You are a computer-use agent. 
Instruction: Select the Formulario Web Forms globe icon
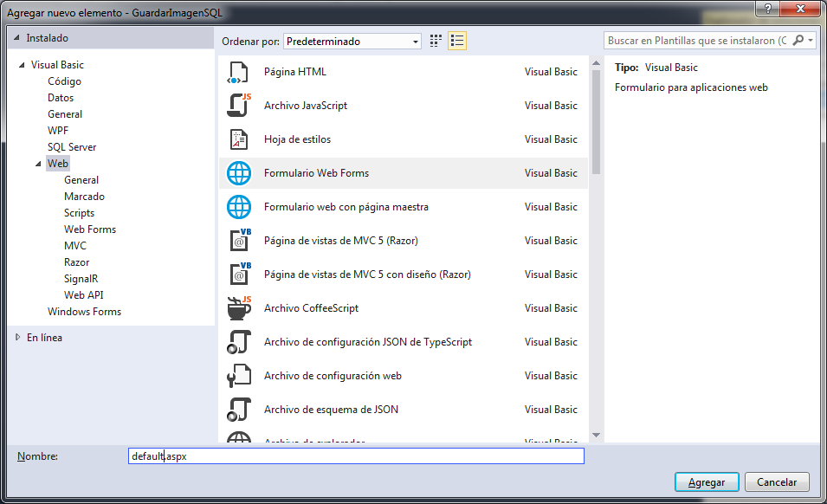click(x=238, y=173)
